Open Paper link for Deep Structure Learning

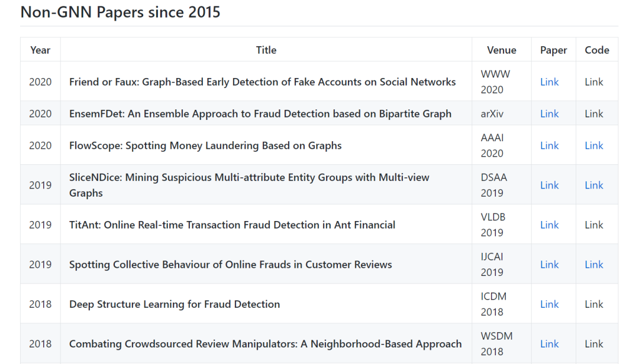tap(549, 304)
